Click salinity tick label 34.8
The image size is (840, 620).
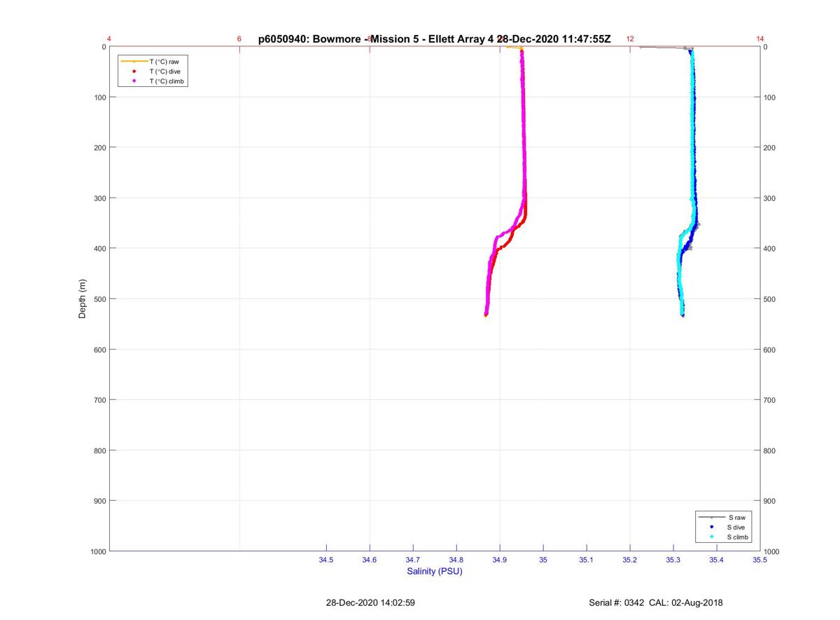(x=456, y=560)
